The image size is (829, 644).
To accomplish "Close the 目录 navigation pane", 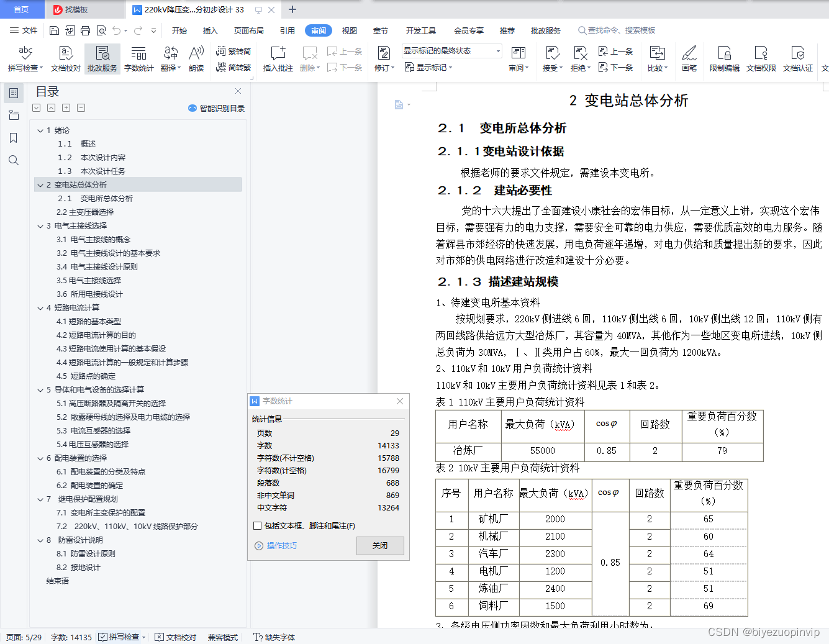I will click(x=238, y=91).
